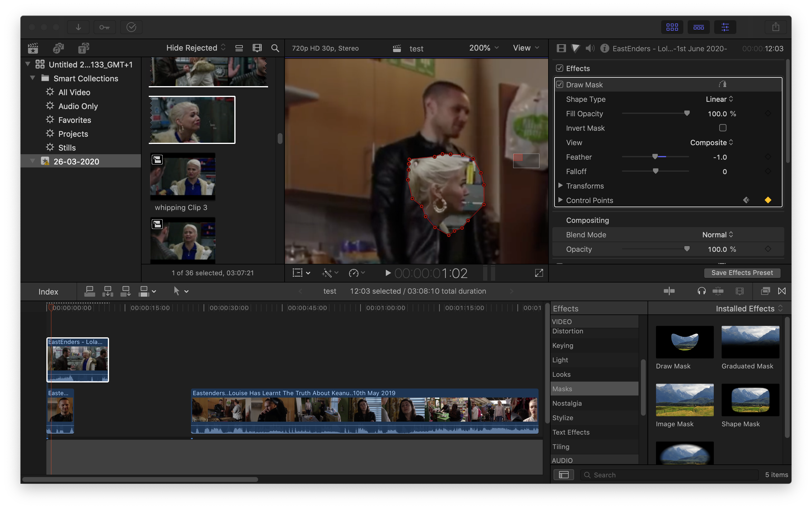Show the Background Tasks checkmark icon
The image size is (812, 509).
point(131,27)
